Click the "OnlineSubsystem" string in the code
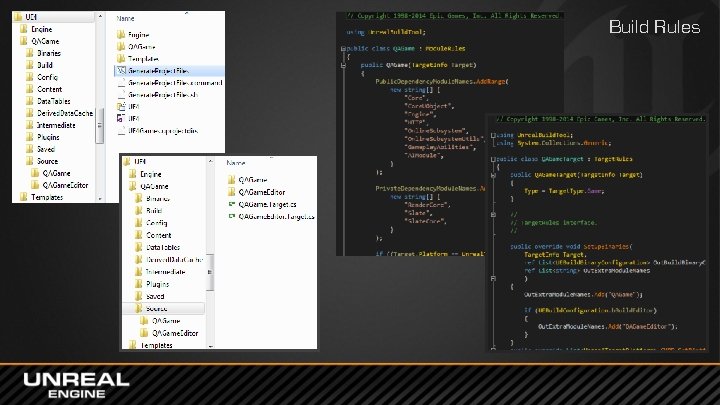 (x=436, y=131)
